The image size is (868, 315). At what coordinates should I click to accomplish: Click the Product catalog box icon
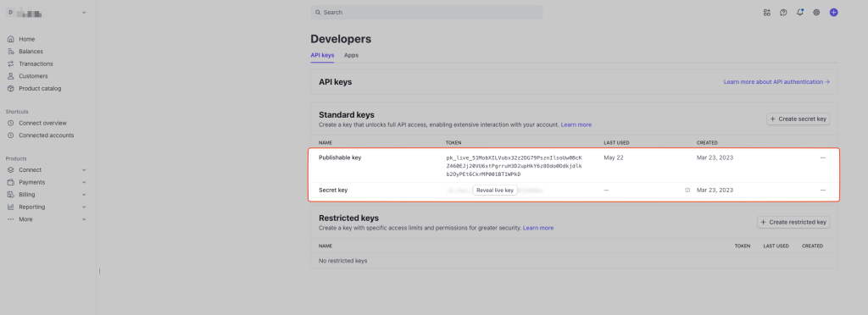click(x=10, y=88)
